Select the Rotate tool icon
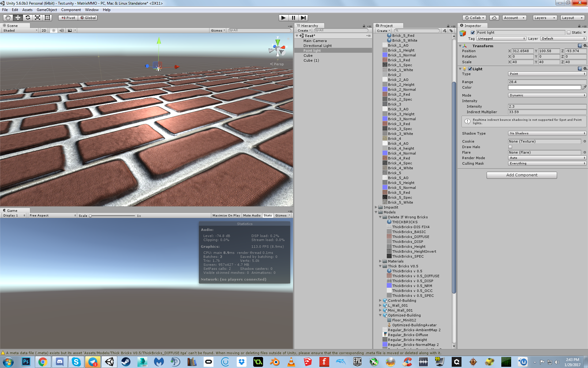Image resolution: width=588 pixels, height=368 pixels. coord(28,18)
